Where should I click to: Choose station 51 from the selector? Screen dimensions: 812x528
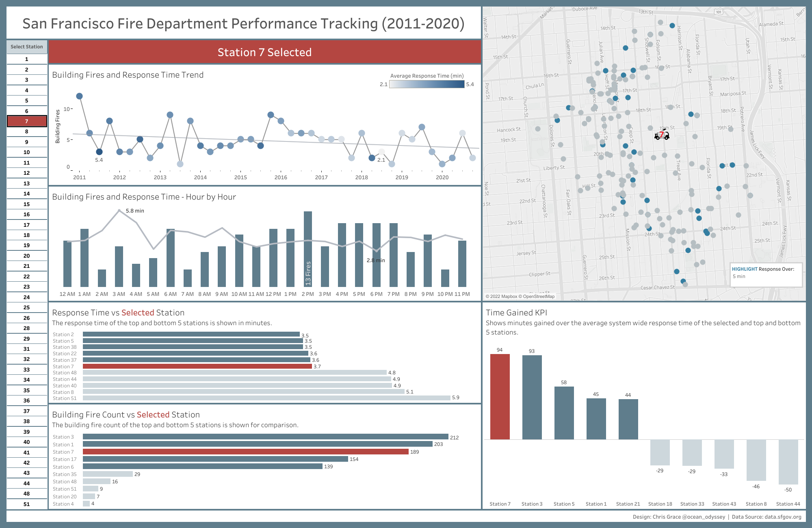click(27, 504)
